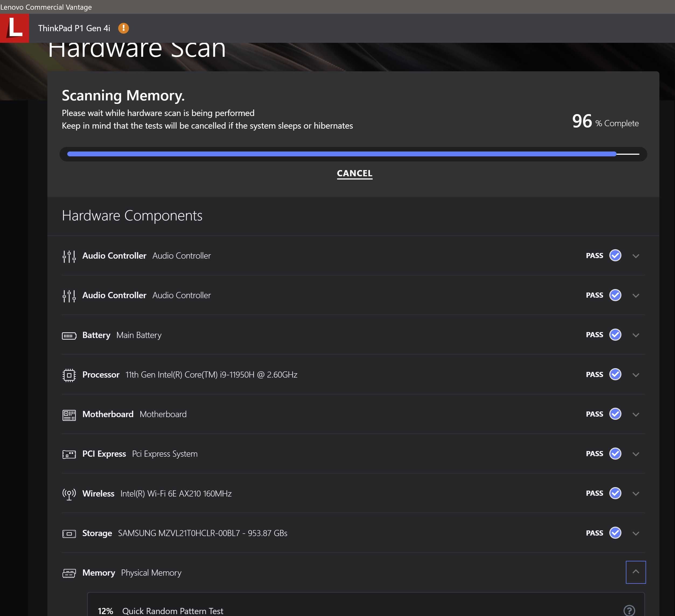Click the 'Lenovo Commercial Vantage' window title

(46, 7)
